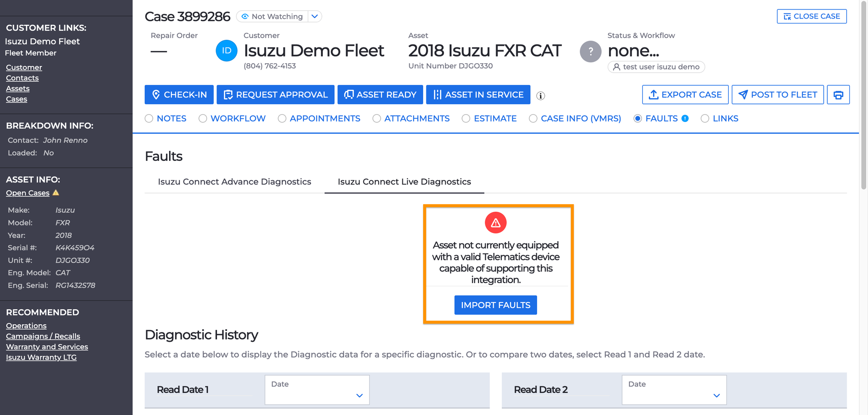The height and width of the screenshot is (415, 868).
Task: Click the gray question mark status icon
Action: [590, 51]
